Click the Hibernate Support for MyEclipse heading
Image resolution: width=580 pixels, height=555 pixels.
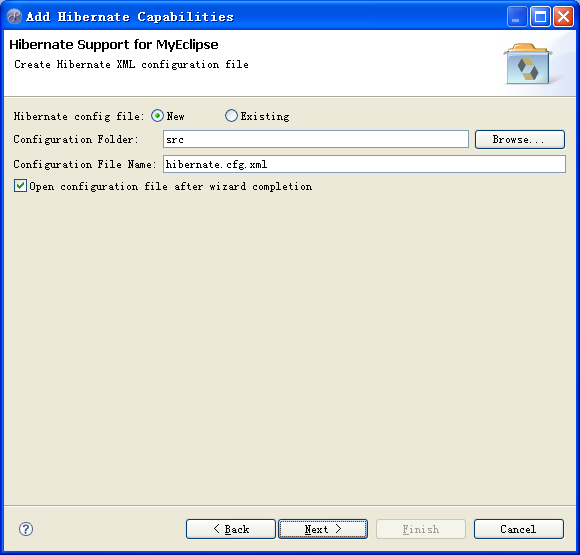pos(114,44)
